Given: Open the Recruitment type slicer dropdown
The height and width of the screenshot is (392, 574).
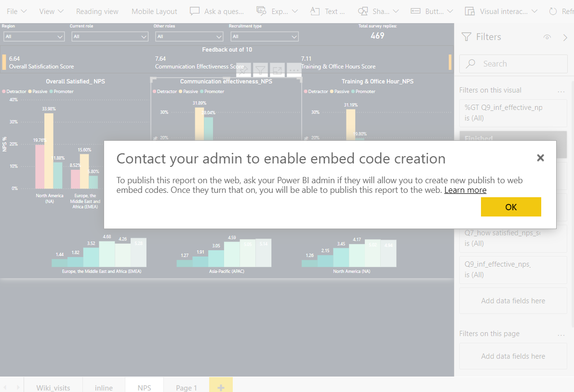Looking at the screenshot, I should (x=265, y=37).
